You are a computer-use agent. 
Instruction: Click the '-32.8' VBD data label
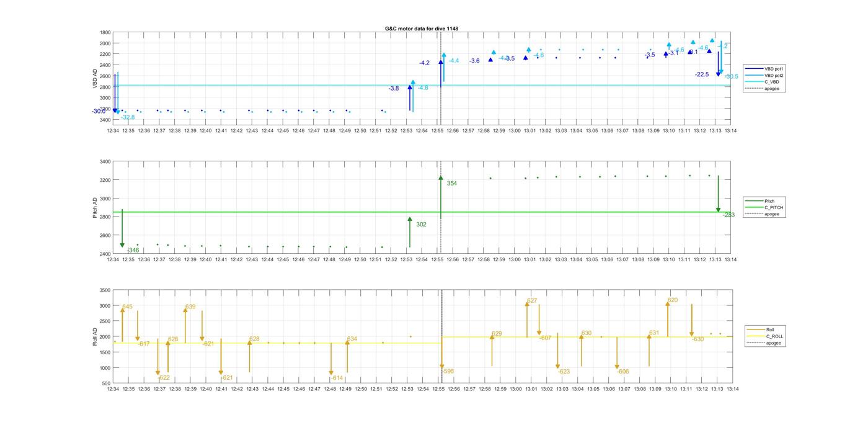[128, 117]
